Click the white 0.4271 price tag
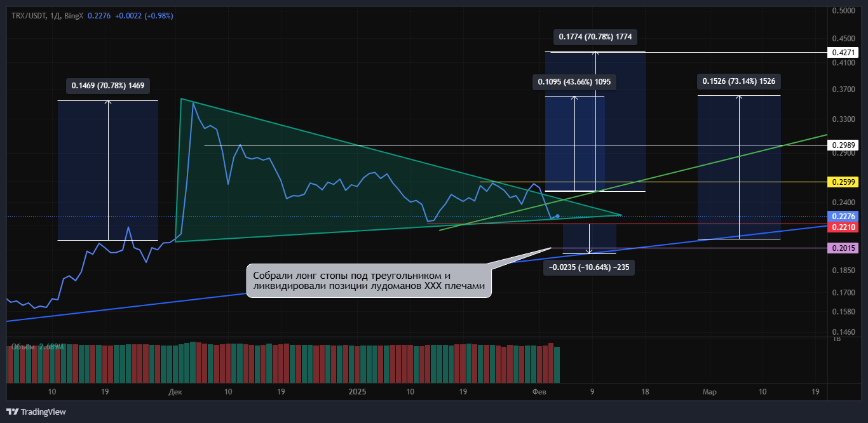868x423 pixels. click(x=844, y=53)
